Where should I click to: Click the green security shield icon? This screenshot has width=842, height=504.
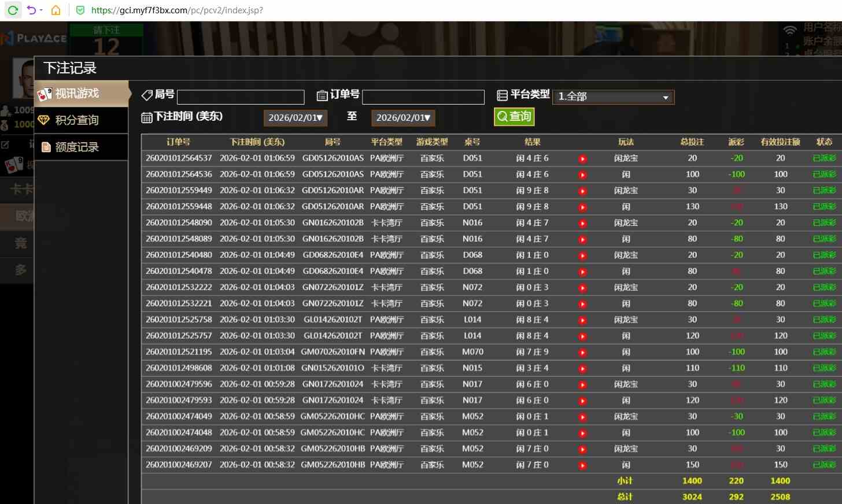[x=80, y=10]
